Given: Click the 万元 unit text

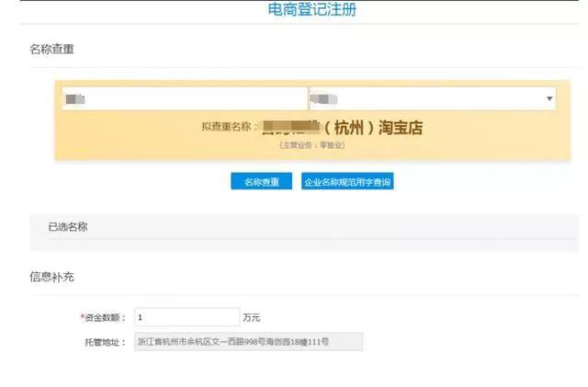Looking at the screenshot, I should point(252,317).
